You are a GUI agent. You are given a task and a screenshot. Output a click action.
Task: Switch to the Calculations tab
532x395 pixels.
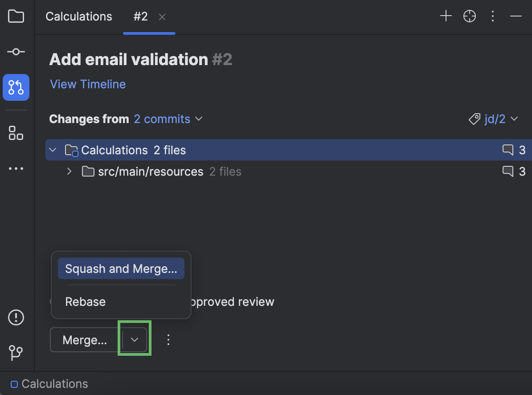click(x=78, y=16)
